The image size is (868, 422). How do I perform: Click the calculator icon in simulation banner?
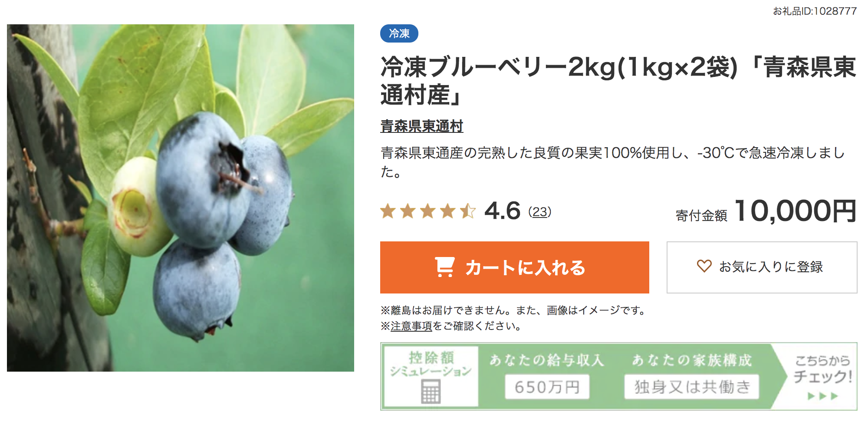coord(431,391)
